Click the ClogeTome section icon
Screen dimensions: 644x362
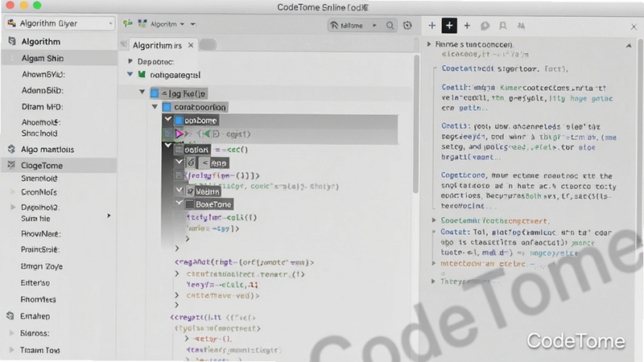[x=11, y=165]
